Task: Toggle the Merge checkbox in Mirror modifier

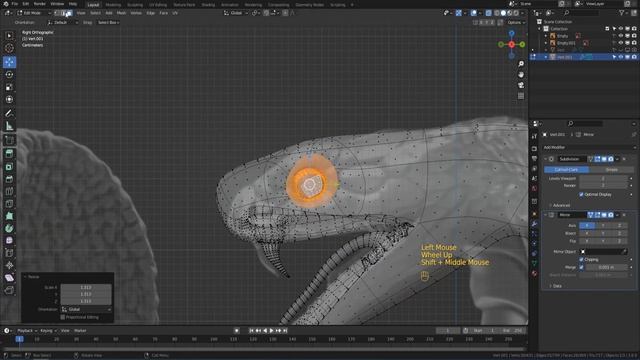Action: [581, 267]
